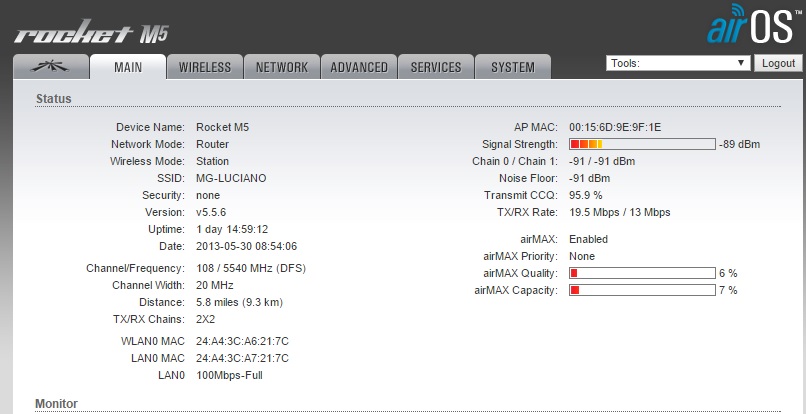Click distance value 5.8 miles (9.3 km)
Screen dimensions: 806x414
(240, 302)
